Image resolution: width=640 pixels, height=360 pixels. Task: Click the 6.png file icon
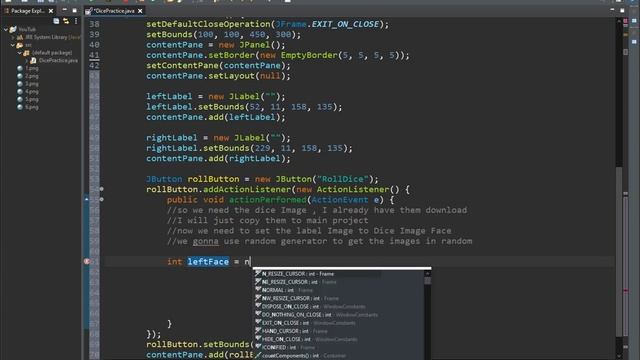20,107
